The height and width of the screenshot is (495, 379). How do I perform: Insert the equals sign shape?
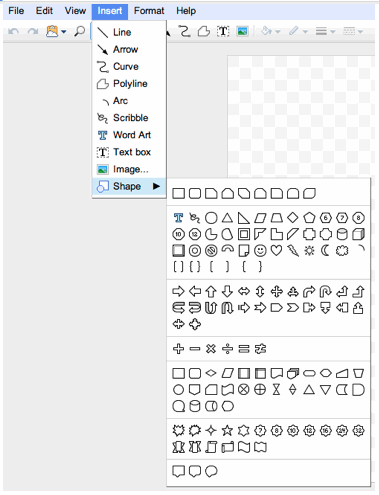[x=244, y=349]
